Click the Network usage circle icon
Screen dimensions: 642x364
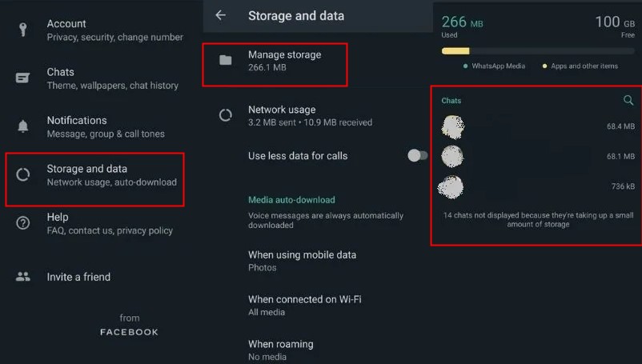tap(226, 115)
